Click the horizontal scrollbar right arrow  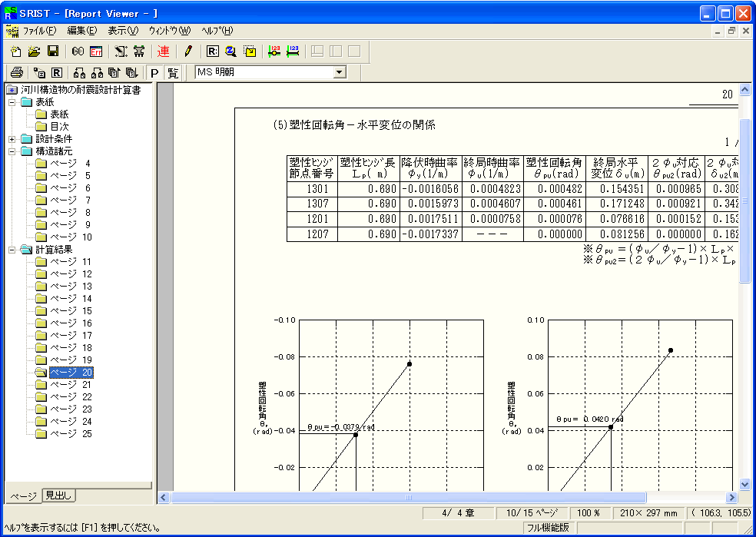732,497
